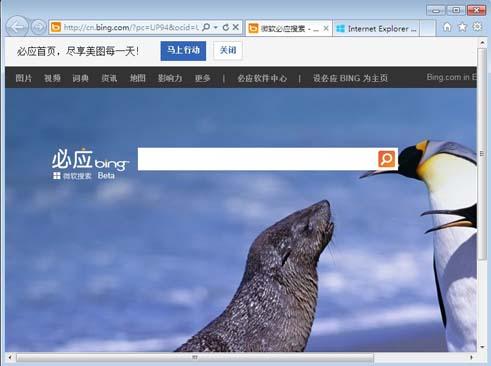Click the 必应首页，尽享美图每一天! notification text
Image resolution: width=491 pixels, height=366 pixels.
tap(78, 51)
